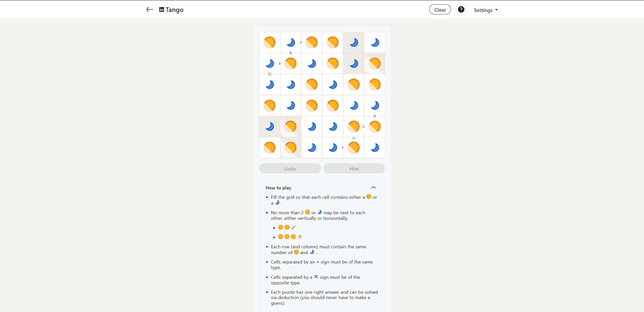This screenshot has width=644, height=312.
Task: Click the sun right of the x sign, bottom row
Action: (x=354, y=148)
